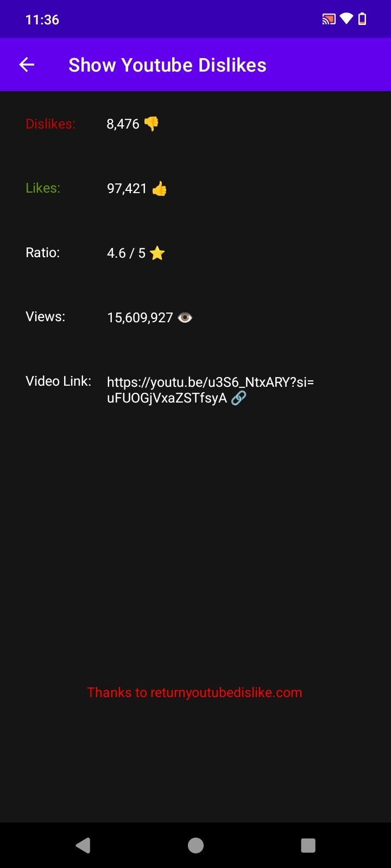Tap the Android recents square button

point(308,845)
